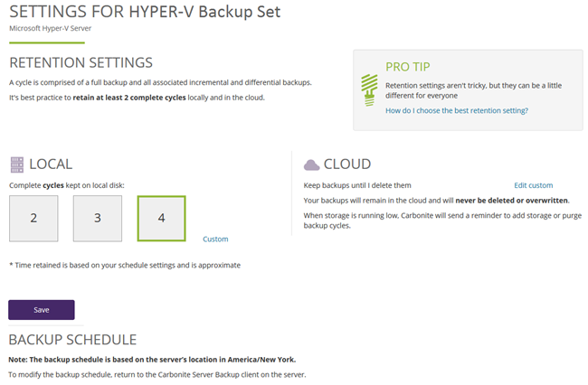Select 2 complete cycles for local retention
The height and width of the screenshot is (385, 588).
point(33,218)
